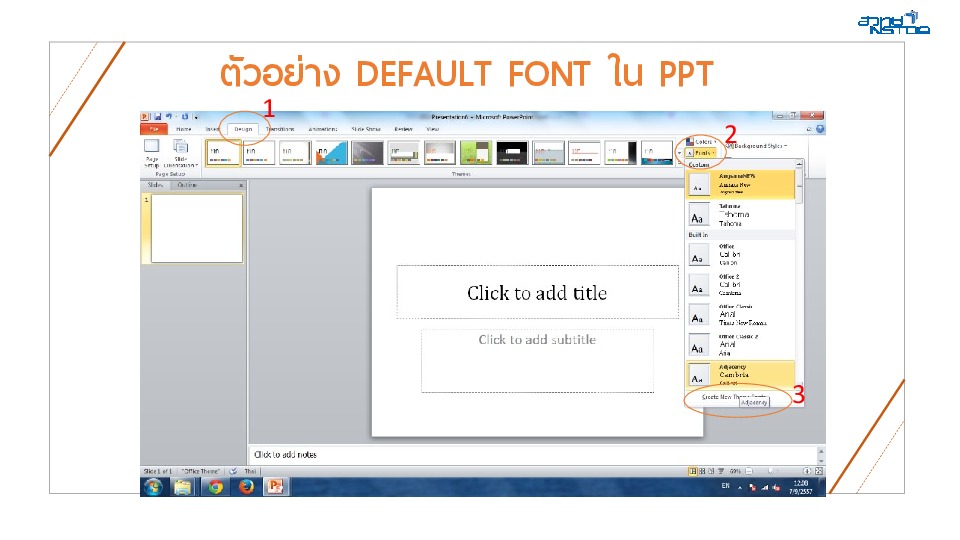Open the Transitions ribbon tab
The height and width of the screenshot is (540, 960).
pyautogui.click(x=280, y=129)
